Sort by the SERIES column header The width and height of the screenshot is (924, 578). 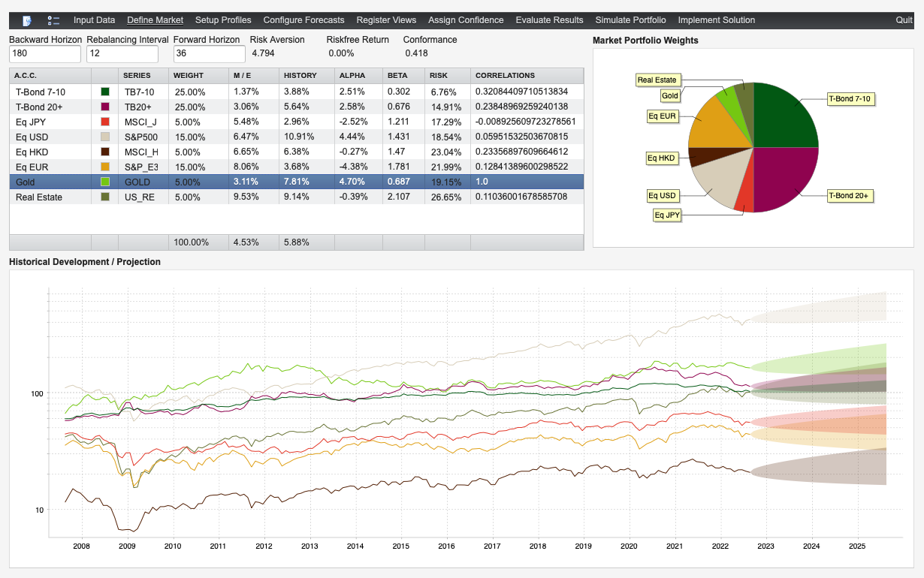click(x=143, y=76)
